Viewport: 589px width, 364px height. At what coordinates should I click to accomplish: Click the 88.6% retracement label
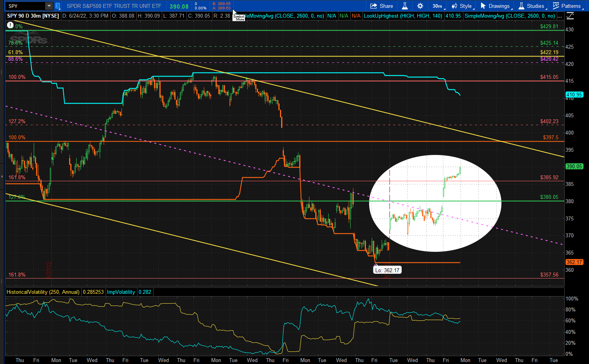coord(16,59)
